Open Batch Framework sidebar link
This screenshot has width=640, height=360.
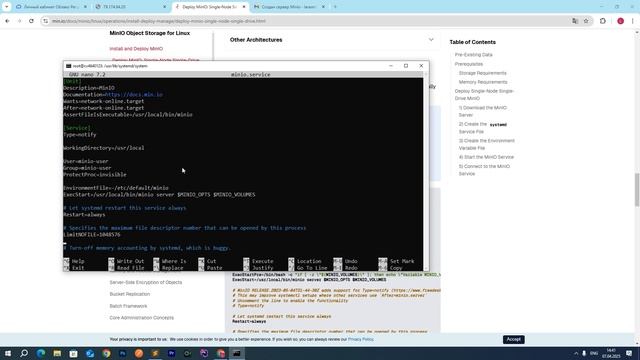point(128,306)
